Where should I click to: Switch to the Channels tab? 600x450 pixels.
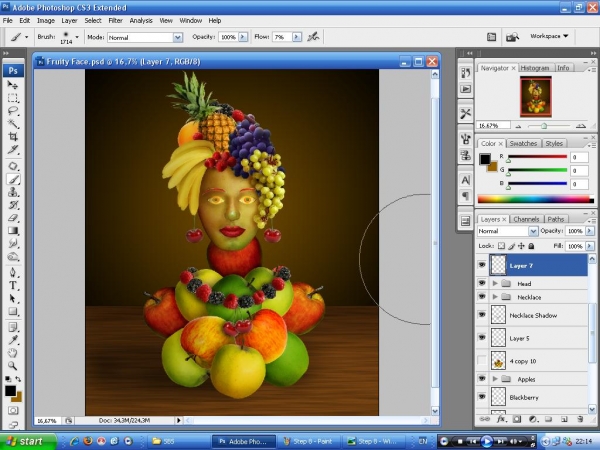[526, 219]
